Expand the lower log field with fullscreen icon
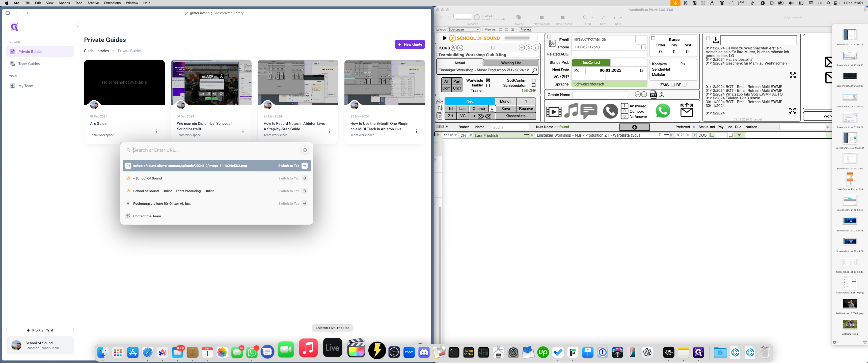 point(793,111)
